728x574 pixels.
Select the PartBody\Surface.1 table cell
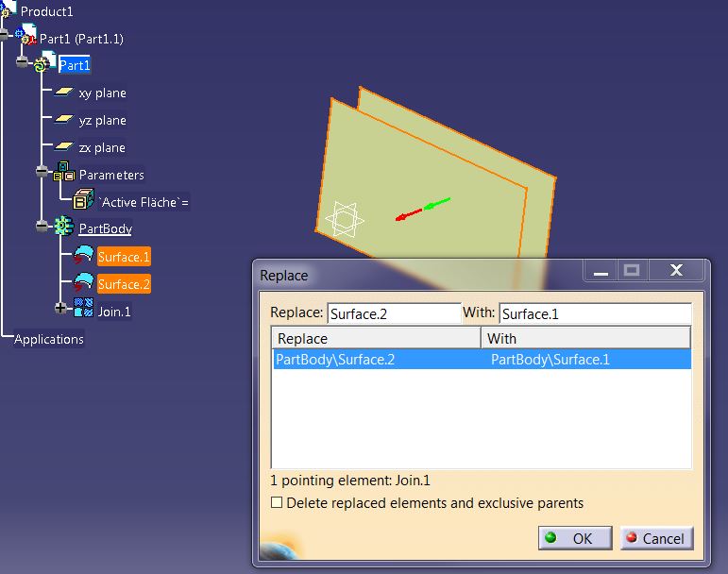tap(550, 360)
